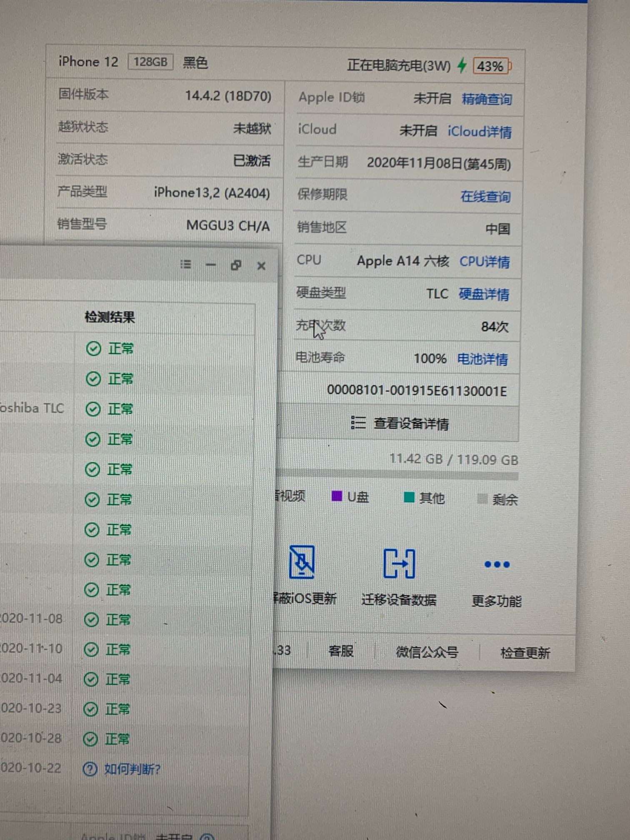
Task: Click the firmware value 14.4.2 (18D70)
Action: click(x=228, y=96)
